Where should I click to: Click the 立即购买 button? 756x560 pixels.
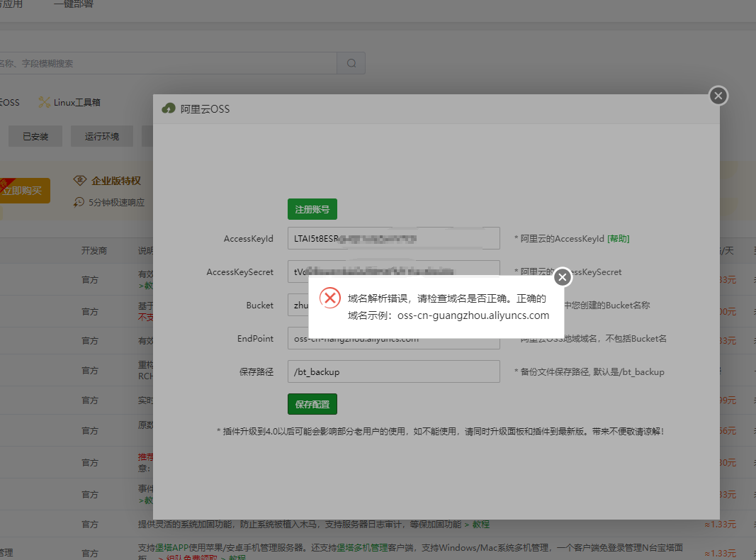pos(24,191)
